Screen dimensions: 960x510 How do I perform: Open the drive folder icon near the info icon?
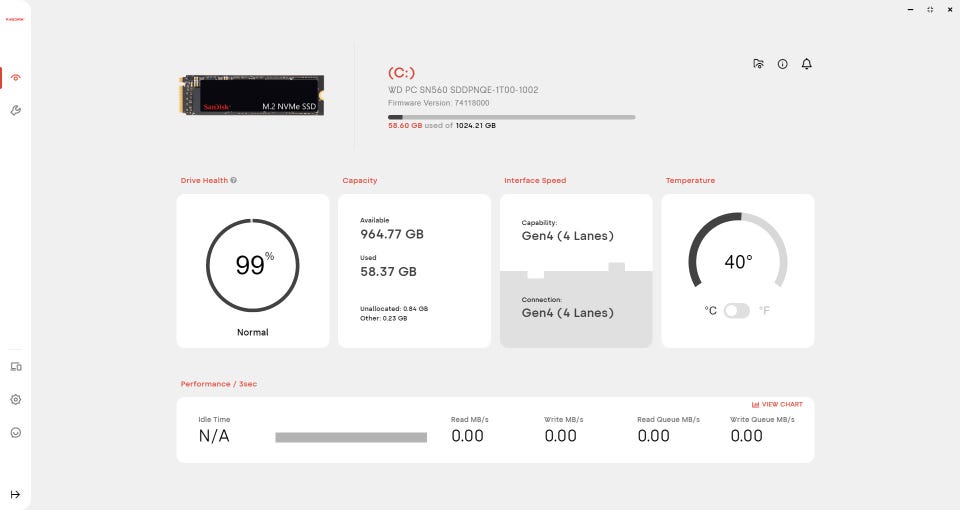(759, 64)
